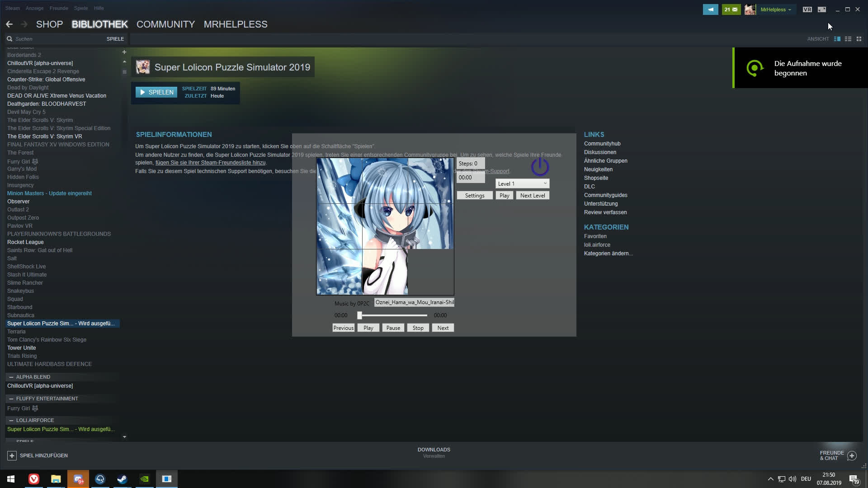The height and width of the screenshot is (488, 868).
Task: Switch to list view layout
Action: (848, 39)
